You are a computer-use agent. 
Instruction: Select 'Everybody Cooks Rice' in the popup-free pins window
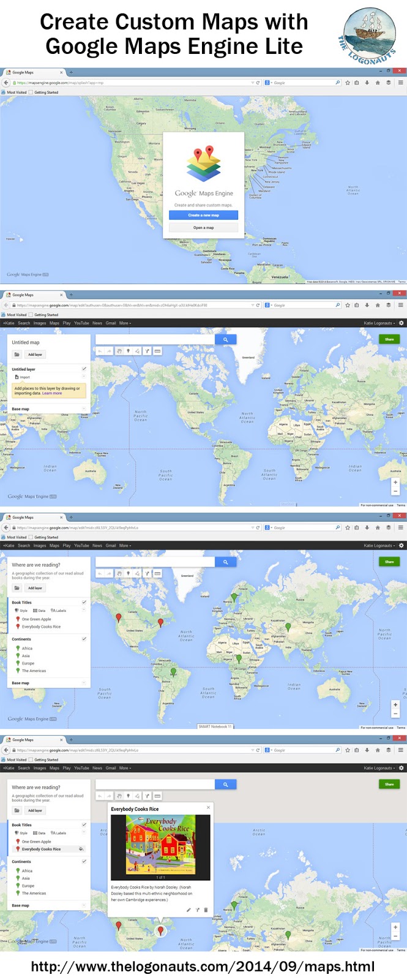pos(42,627)
